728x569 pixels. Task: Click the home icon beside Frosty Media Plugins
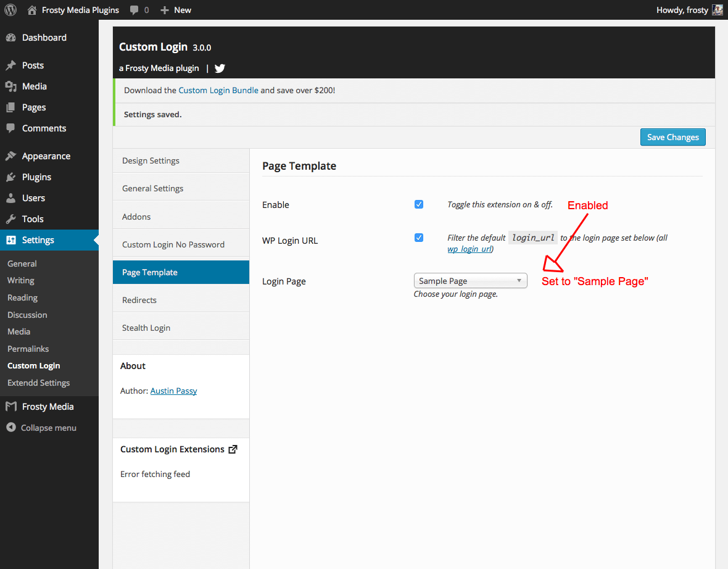[32, 10]
